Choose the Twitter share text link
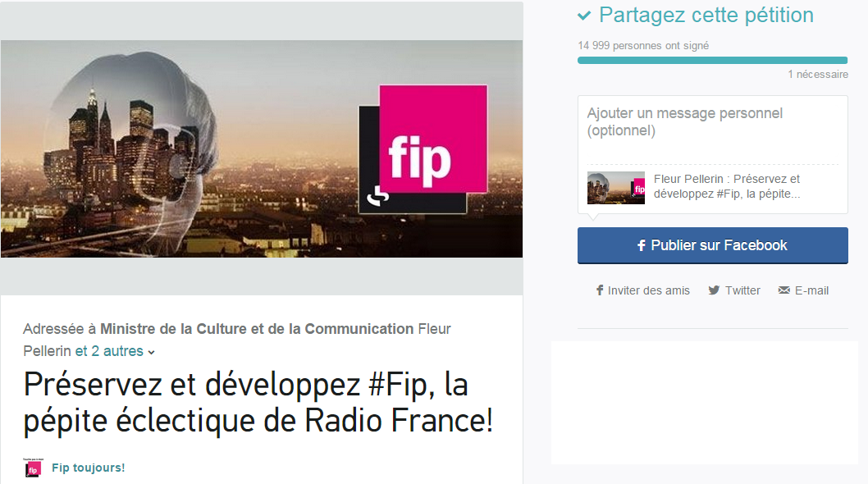 tap(743, 290)
